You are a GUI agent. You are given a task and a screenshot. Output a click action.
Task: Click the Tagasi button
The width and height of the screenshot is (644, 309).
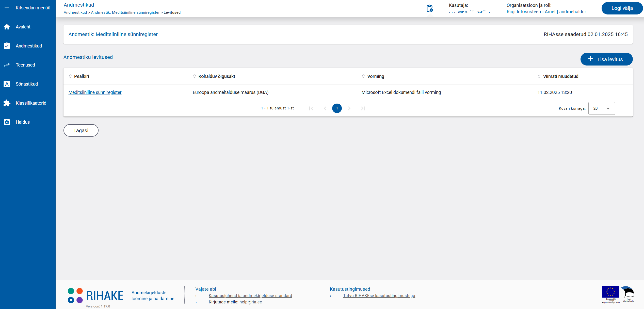tap(81, 131)
